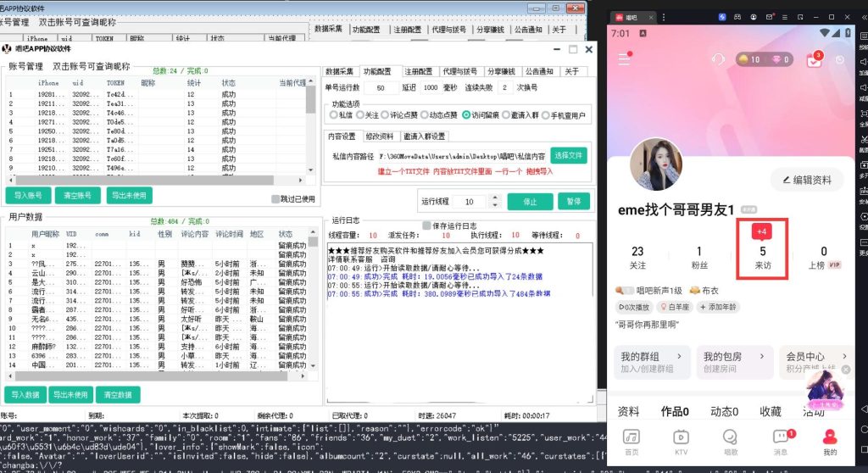Enable the 保存运行日志 checkbox
This screenshot has width=868, height=473.
click(x=427, y=226)
